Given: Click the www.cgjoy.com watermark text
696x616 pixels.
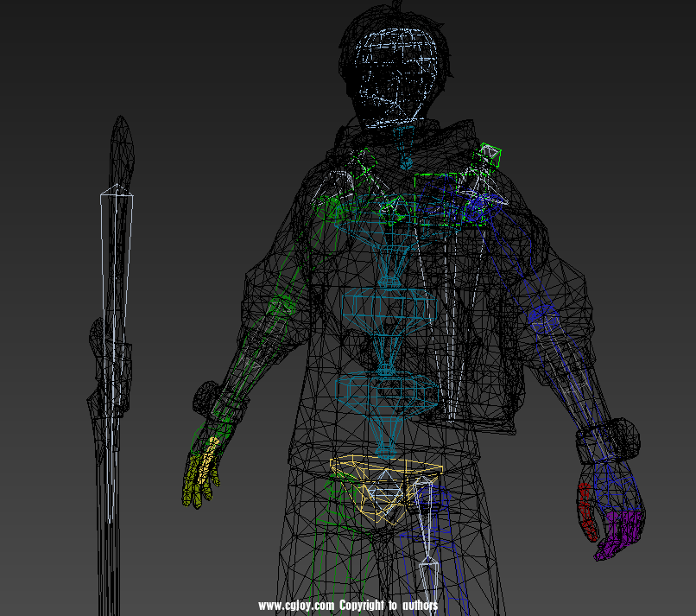Looking at the screenshot, I should tap(348, 606).
